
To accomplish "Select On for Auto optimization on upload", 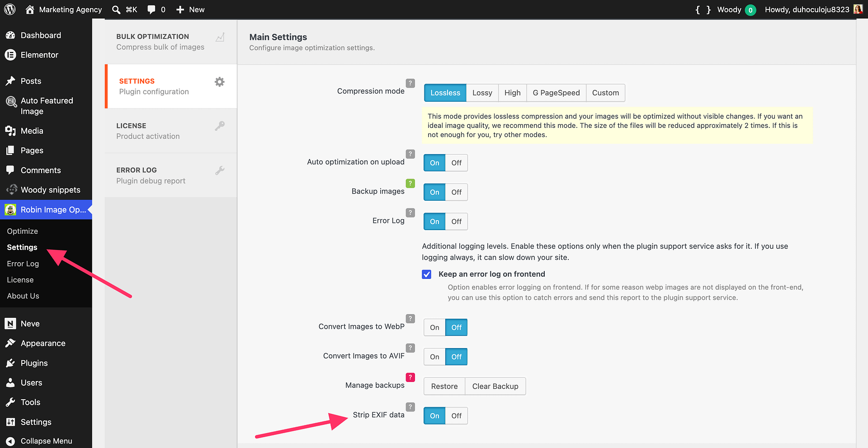I will (434, 163).
